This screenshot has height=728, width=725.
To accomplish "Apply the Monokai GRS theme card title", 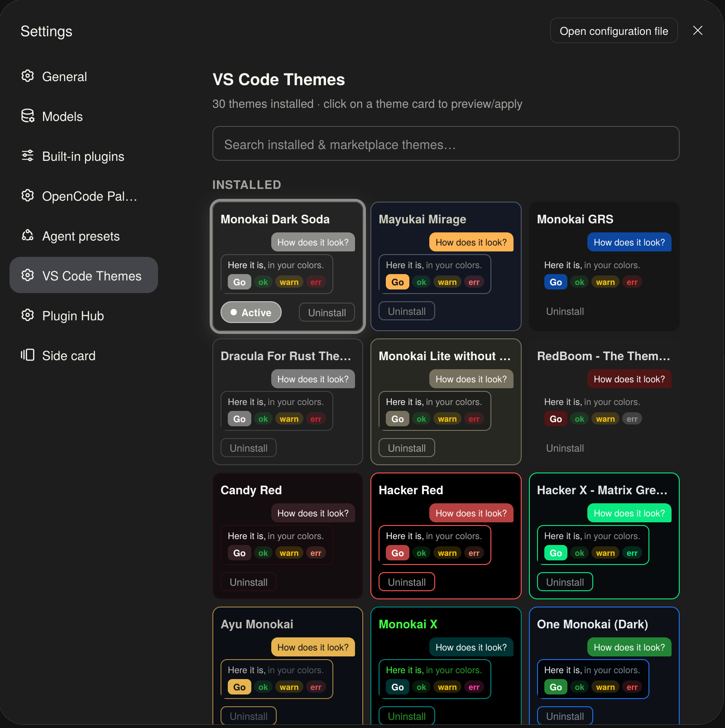I will point(575,219).
